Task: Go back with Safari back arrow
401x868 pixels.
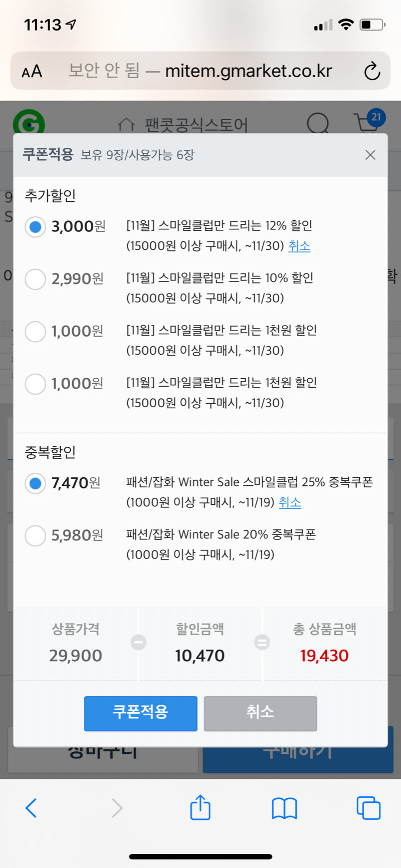Action: [31, 807]
